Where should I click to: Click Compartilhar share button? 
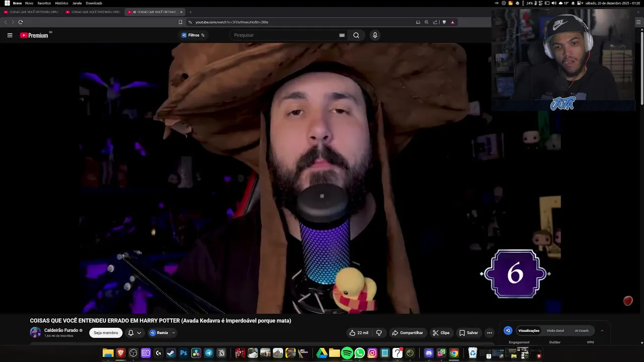pyautogui.click(x=408, y=333)
